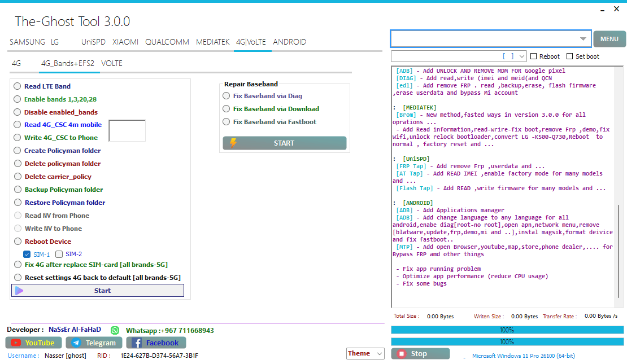
Task: Open the Telegram link button
Action: (94, 343)
